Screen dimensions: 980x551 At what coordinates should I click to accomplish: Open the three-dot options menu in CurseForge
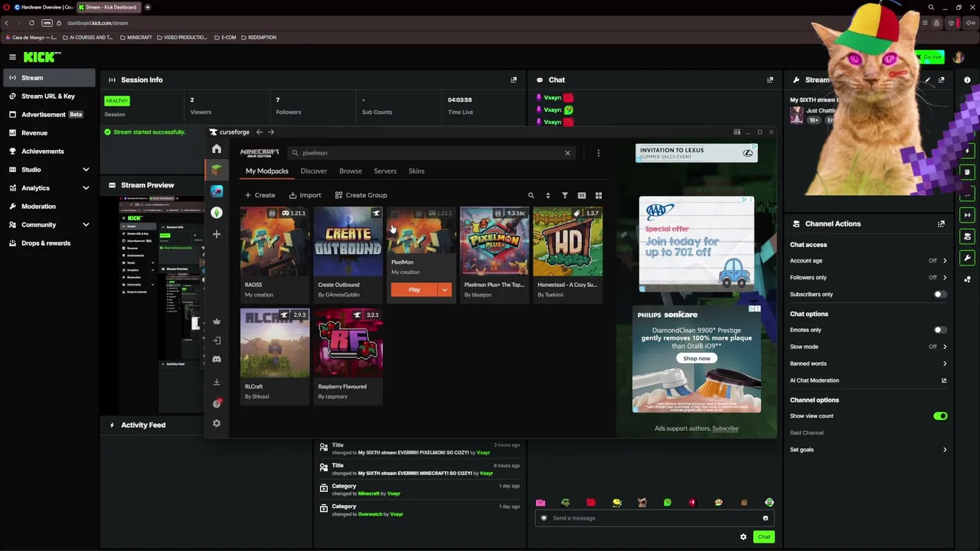click(x=598, y=153)
